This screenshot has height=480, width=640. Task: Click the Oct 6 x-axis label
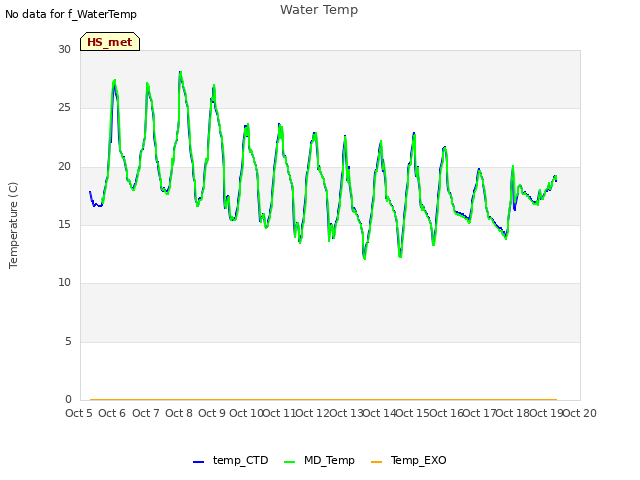tap(112, 413)
